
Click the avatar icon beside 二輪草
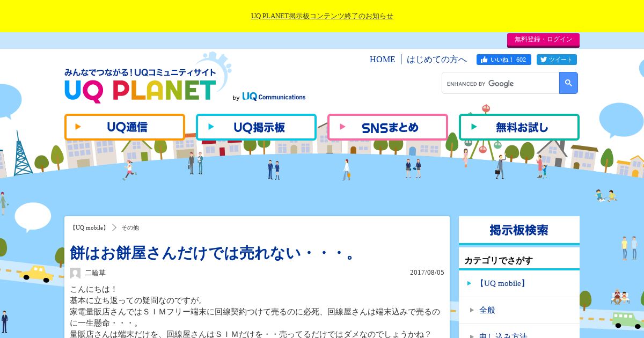(x=75, y=273)
